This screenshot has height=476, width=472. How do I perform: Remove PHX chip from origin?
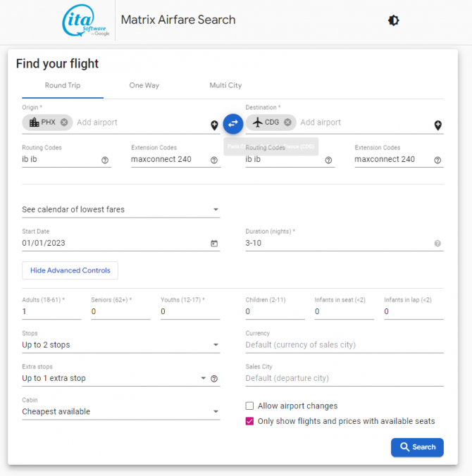click(x=64, y=123)
